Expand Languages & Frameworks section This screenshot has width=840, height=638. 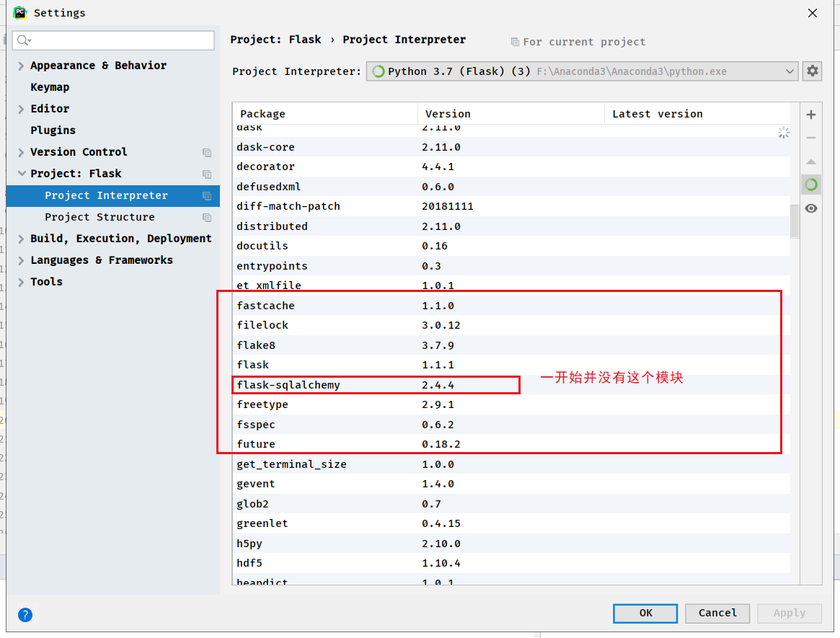pyautogui.click(x=21, y=261)
